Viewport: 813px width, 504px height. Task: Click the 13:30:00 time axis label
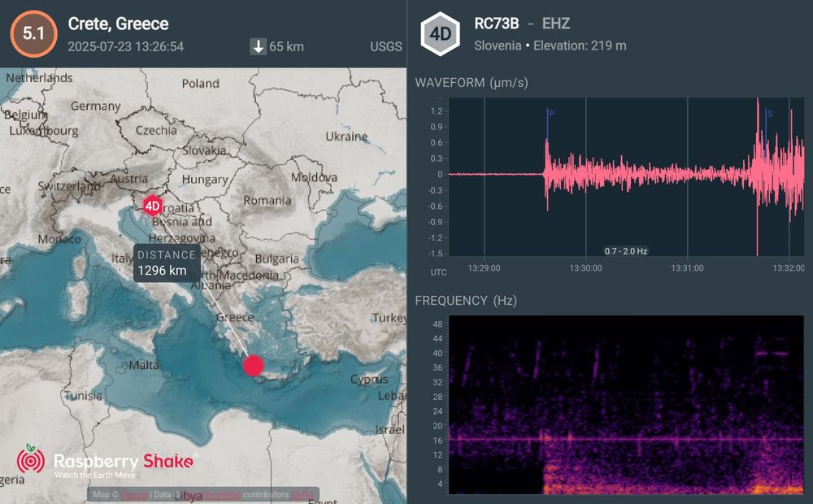[x=586, y=268]
